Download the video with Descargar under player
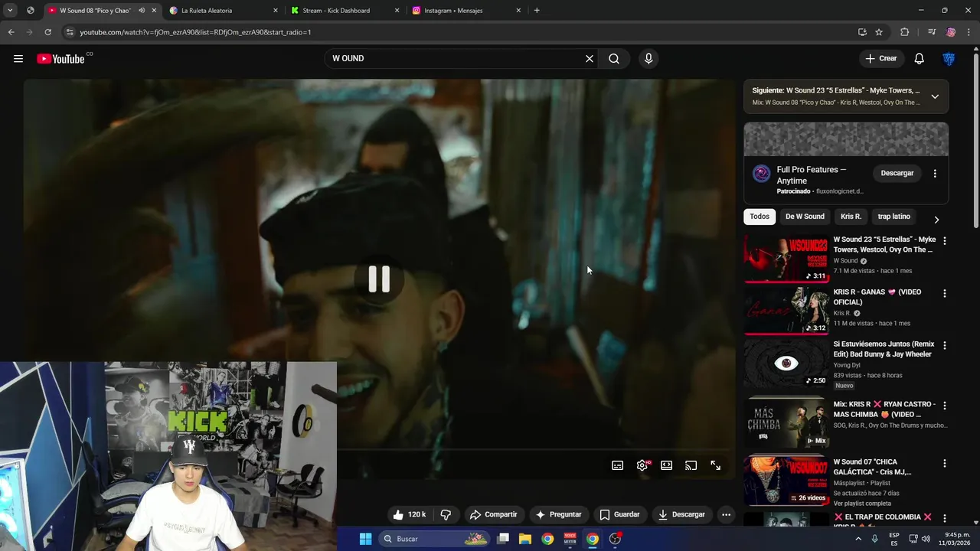980x551 pixels. click(681, 515)
